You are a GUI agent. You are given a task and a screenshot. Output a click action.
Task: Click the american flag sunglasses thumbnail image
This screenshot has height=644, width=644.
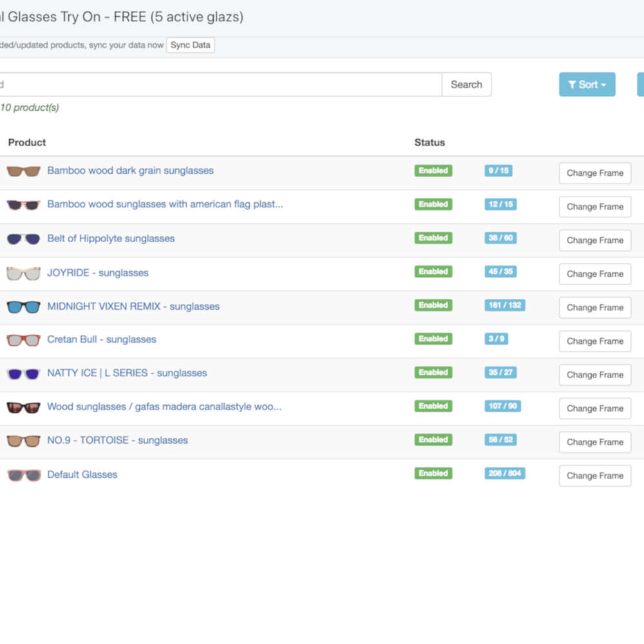click(23, 205)
